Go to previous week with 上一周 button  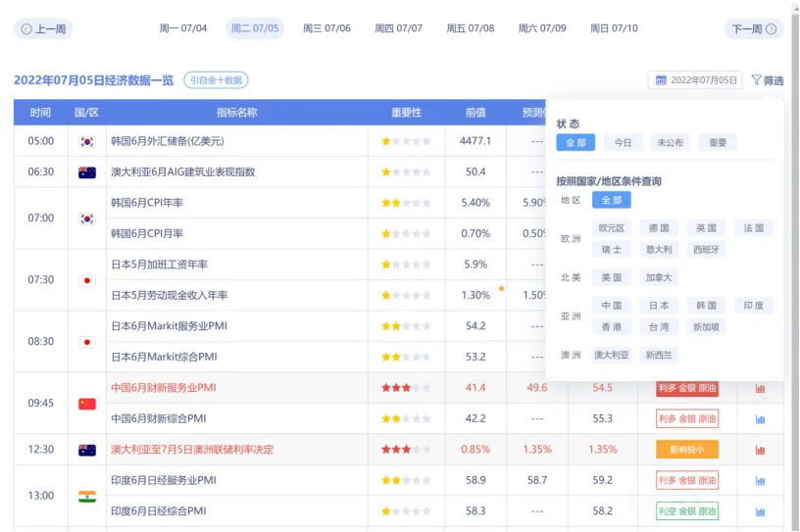43,29
